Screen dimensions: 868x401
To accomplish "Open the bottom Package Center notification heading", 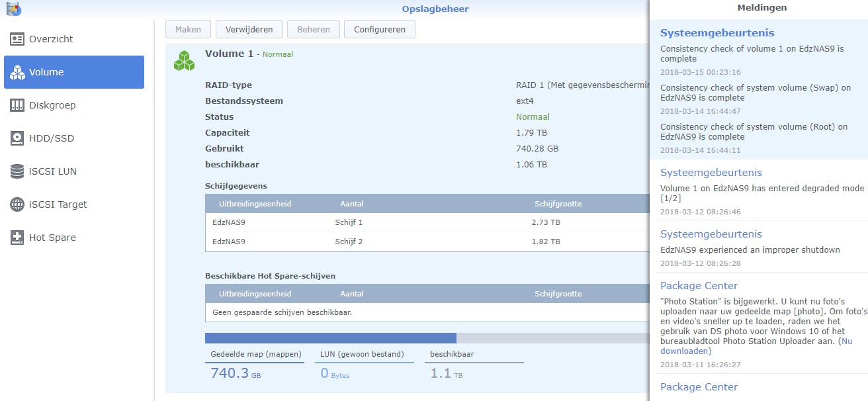I will click(699, 387).
